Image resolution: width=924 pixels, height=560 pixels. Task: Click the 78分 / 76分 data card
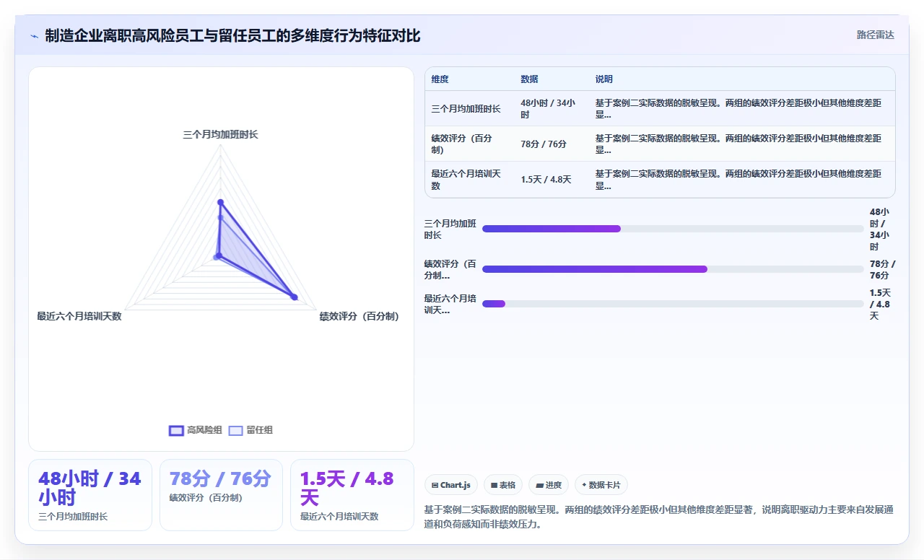pyautogui.click(x=221, y=495)
